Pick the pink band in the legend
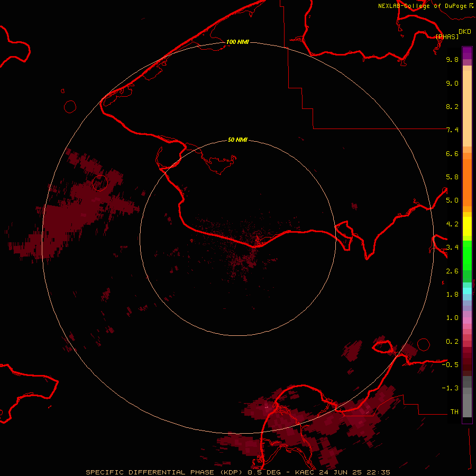Viewport: 476px width, 476px height. [x=467, y=321]
